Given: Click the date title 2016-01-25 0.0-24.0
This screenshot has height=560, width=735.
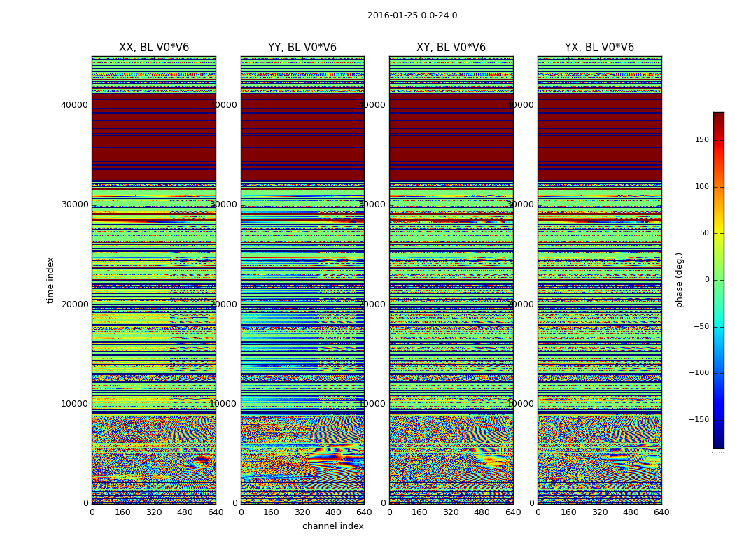Looking at the screenshot, I should click(x=412, y=15).
